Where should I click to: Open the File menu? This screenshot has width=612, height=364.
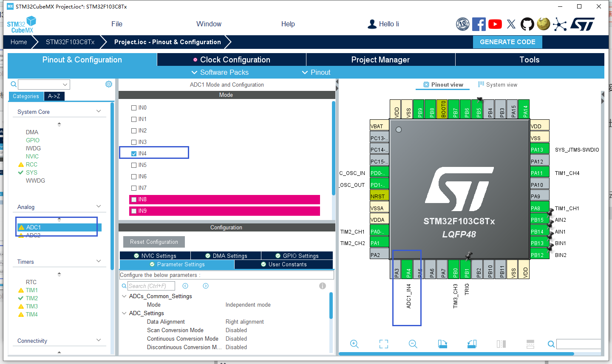click(117, 24)
